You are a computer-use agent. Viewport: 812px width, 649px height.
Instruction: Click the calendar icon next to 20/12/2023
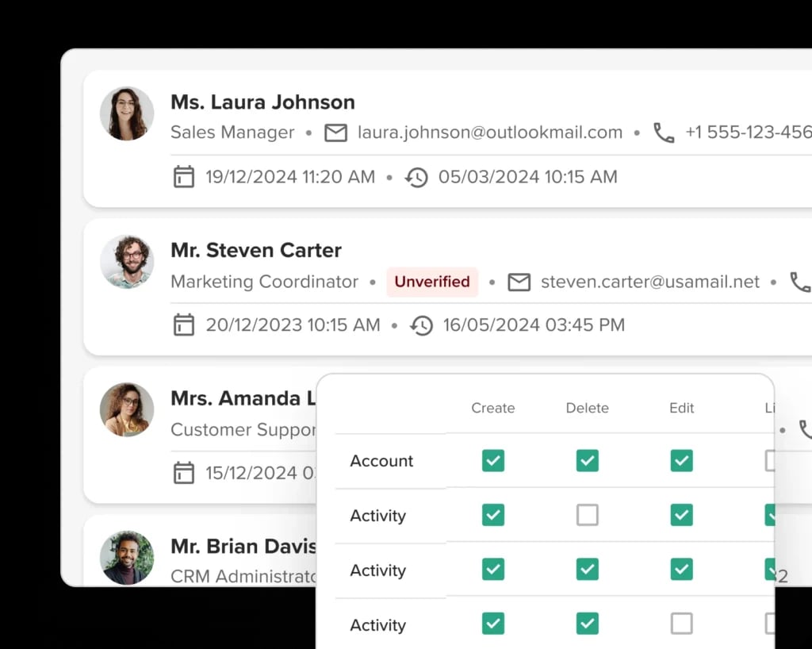point(184,324)
